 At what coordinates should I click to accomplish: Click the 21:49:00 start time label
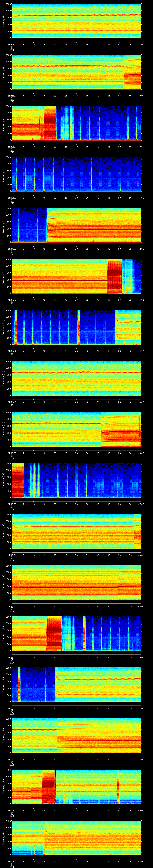[12, 657]
